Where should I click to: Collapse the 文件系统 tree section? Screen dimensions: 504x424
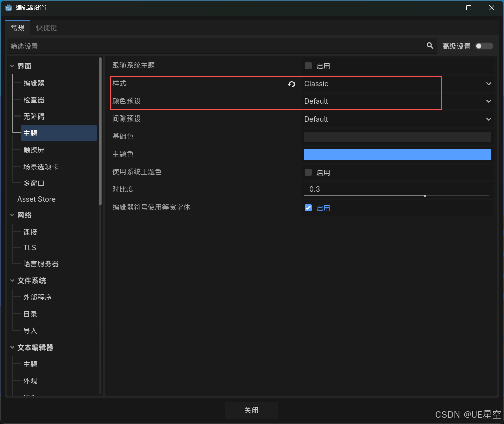point(12,281)
